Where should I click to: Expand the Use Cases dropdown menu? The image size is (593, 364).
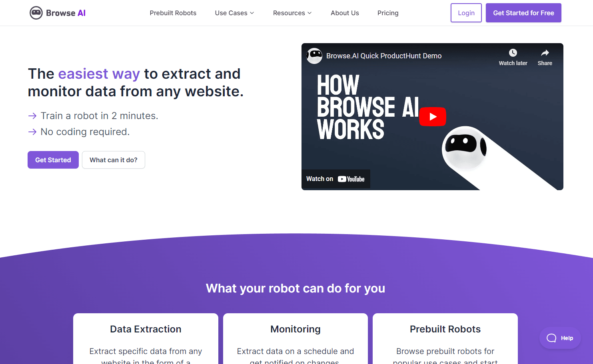(234, 13)
